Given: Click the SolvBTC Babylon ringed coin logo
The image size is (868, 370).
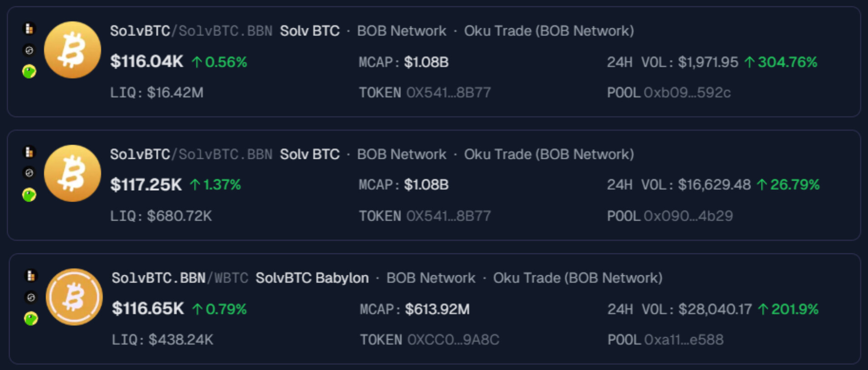Looking at the screenshot, I should pos(74,297).
